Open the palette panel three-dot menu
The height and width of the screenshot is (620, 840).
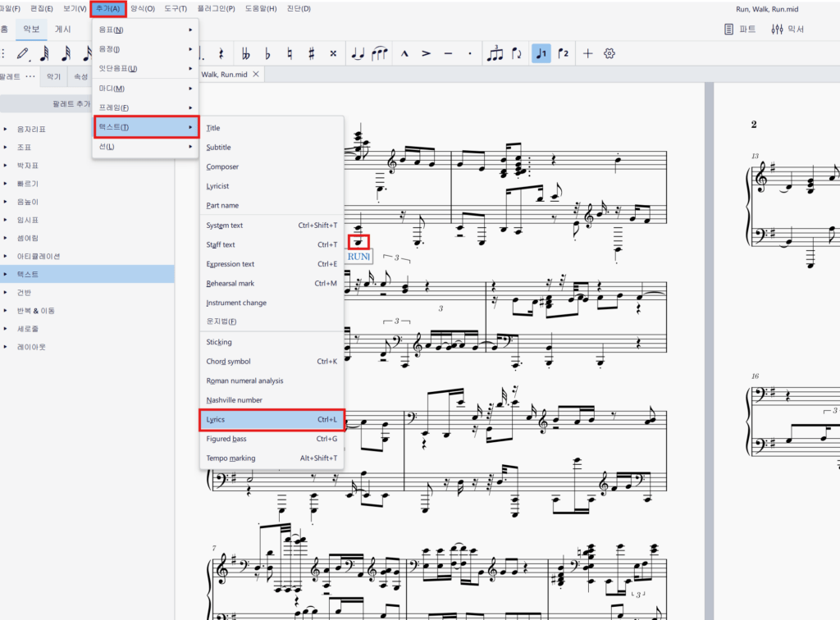[x=30, y=76]
